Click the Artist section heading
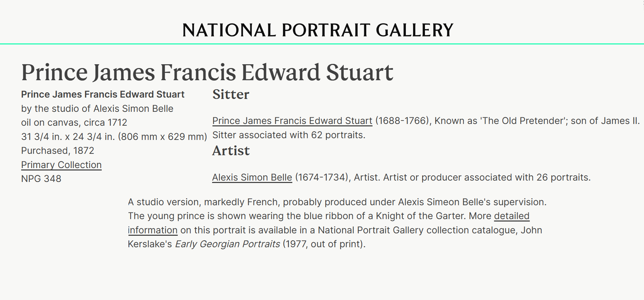This screenshot has width=644, height=300. pos(231,151)
